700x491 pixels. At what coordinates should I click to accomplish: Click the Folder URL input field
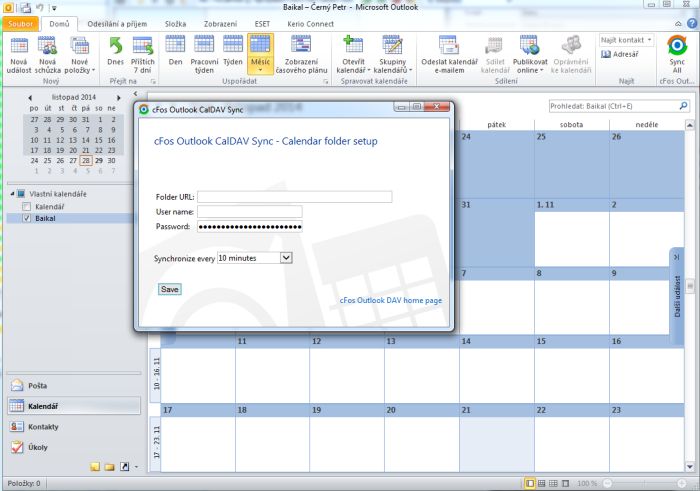[x=295, y=196]
